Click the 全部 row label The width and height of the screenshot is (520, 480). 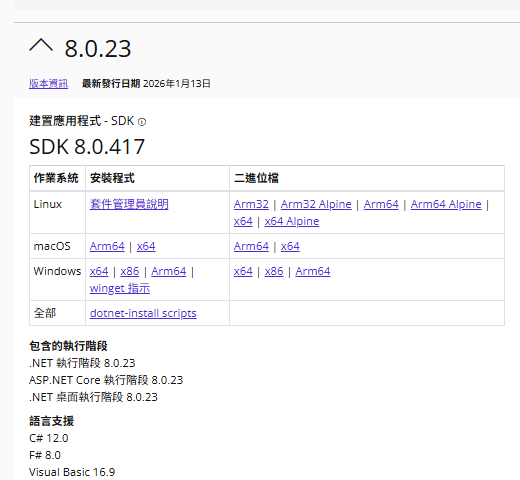pyautogui.click(x=45, y=313)
